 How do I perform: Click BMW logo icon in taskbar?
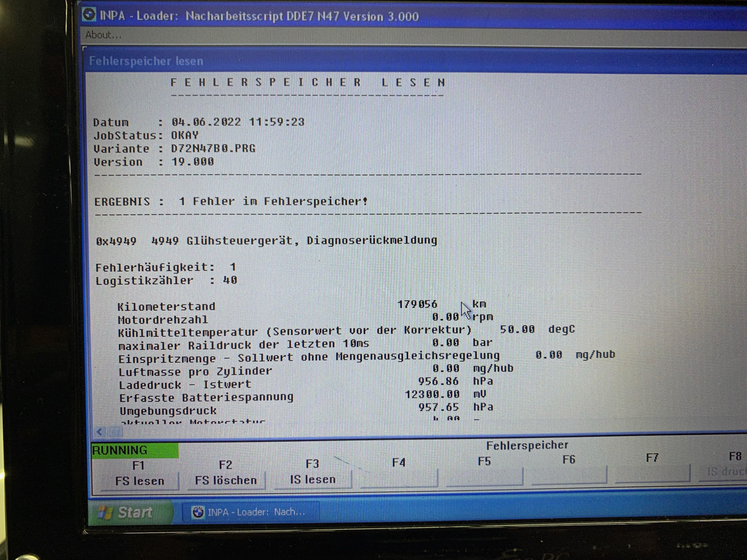pos(198,512)
